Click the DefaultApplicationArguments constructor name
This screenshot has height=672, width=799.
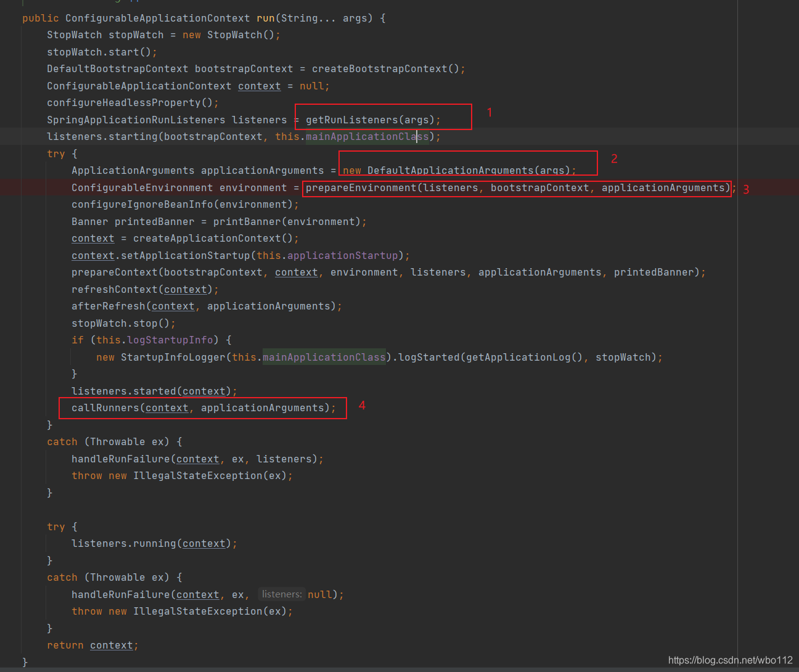point(450,171)
